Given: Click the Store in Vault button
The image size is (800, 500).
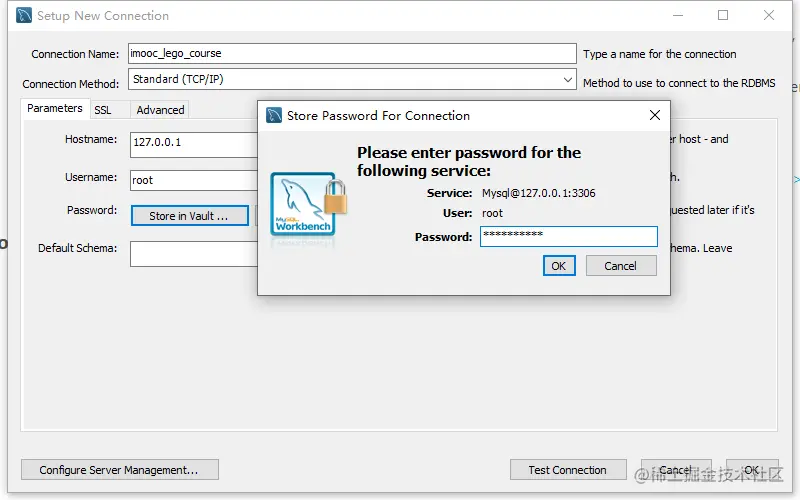Looking at the screenshot, I should pos(189,216).
